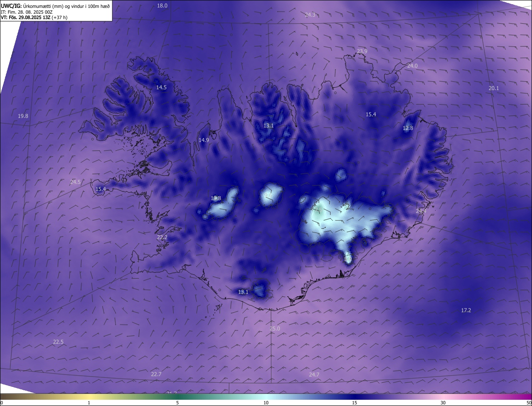The height and width of the screenshot is (406, 532).
Task: Click the '10' tick on the color scale
Action: click(x=266, y=403)
